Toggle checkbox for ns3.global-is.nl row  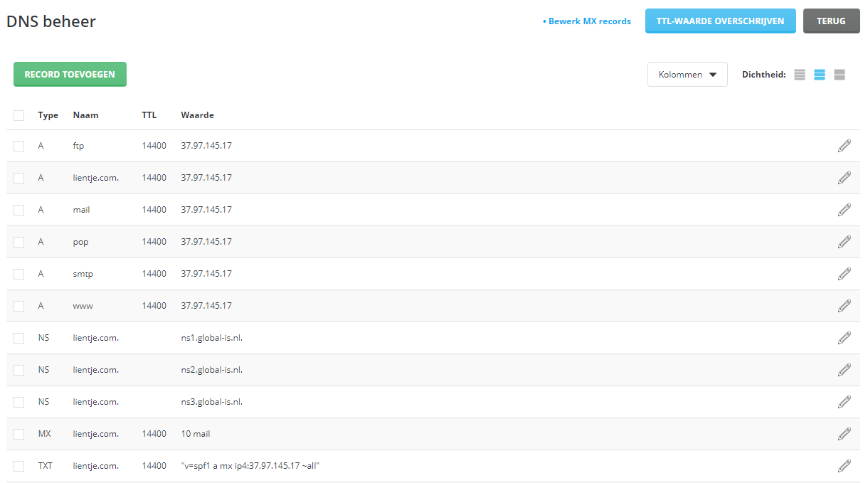pos(19,402)
